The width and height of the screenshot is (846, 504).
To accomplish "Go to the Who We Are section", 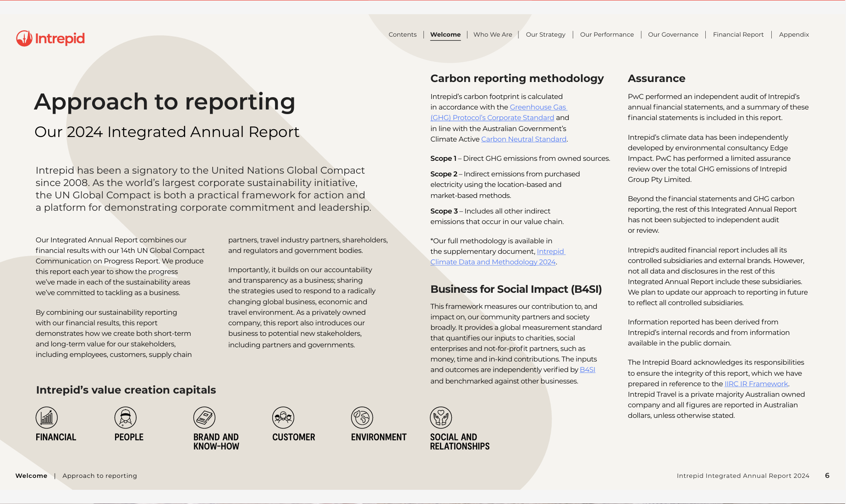I will [x=493, y=35].
